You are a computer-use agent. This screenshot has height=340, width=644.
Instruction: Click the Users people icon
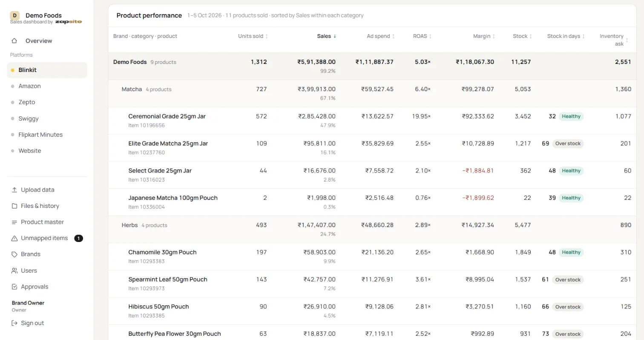[14, 271]
